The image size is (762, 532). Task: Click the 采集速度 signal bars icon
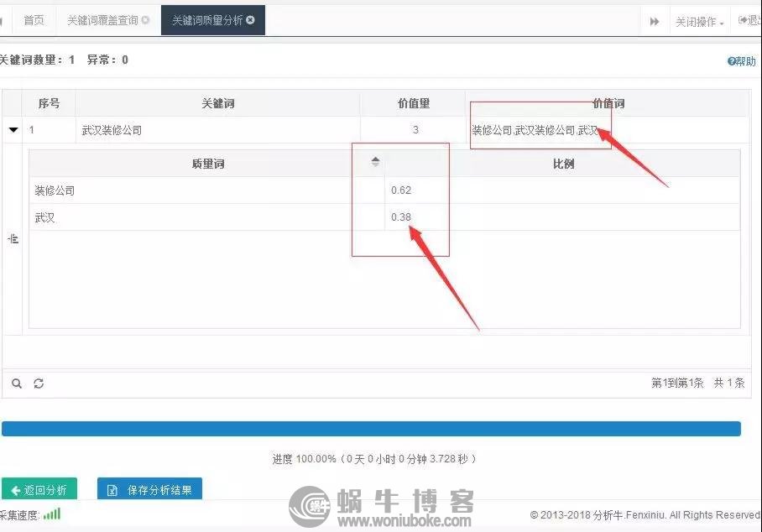pyautogui.click(x=52, y=514)
